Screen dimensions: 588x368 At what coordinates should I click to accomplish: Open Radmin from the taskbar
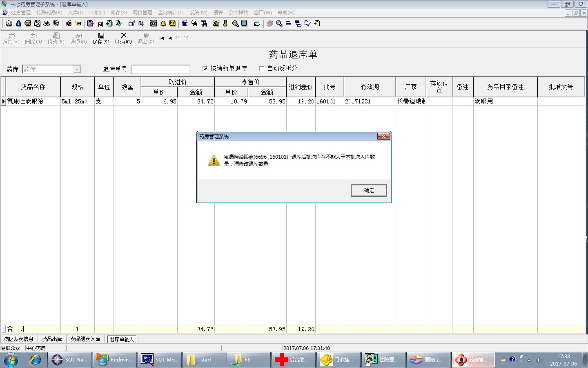(x=114, y=360)
